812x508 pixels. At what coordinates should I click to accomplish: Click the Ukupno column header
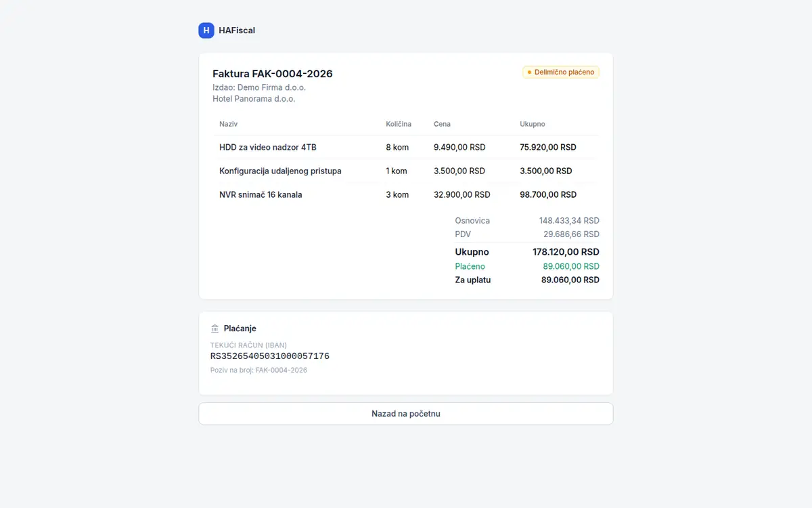(533, 124)
